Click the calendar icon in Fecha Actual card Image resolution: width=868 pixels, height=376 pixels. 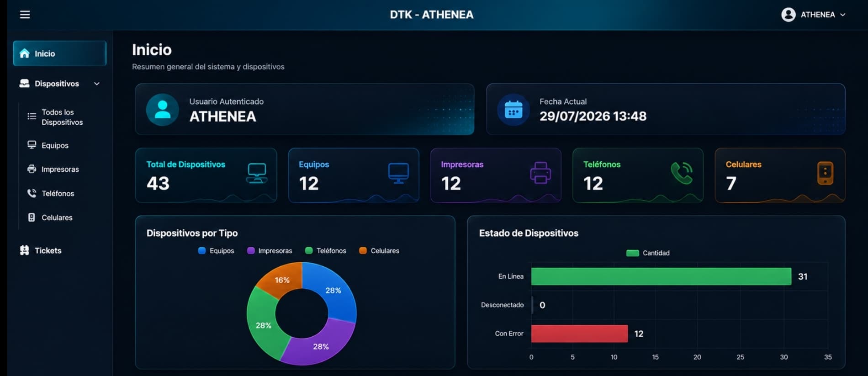[x=513, y=110]
